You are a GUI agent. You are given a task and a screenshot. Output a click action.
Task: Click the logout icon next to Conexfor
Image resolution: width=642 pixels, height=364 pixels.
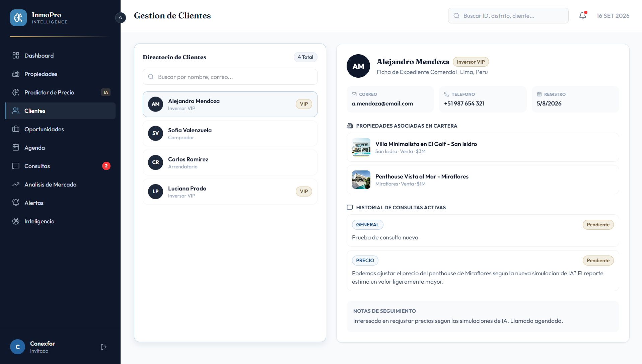point(104,347)
